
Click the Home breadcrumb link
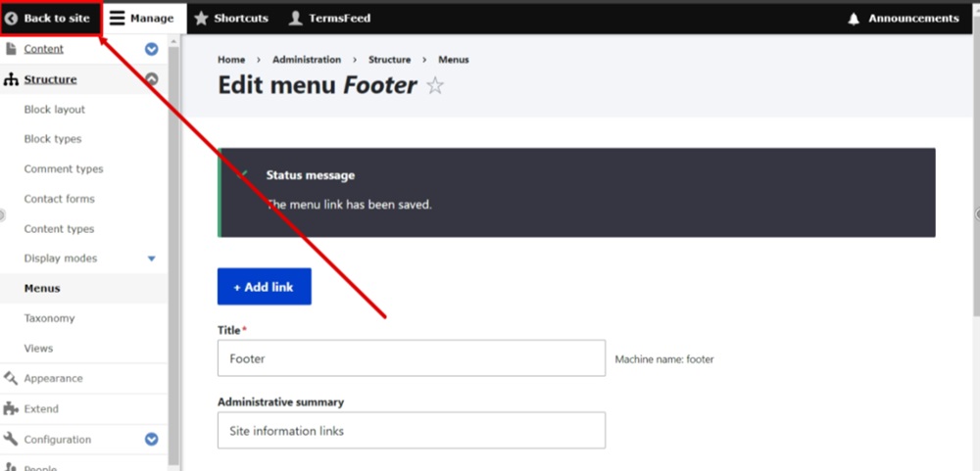[231, 60]
